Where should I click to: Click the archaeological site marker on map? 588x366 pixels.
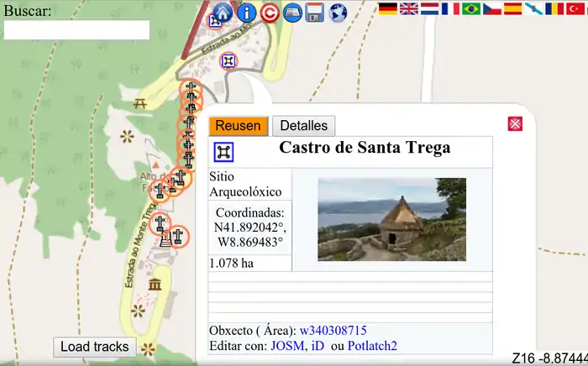click(228, 60)
